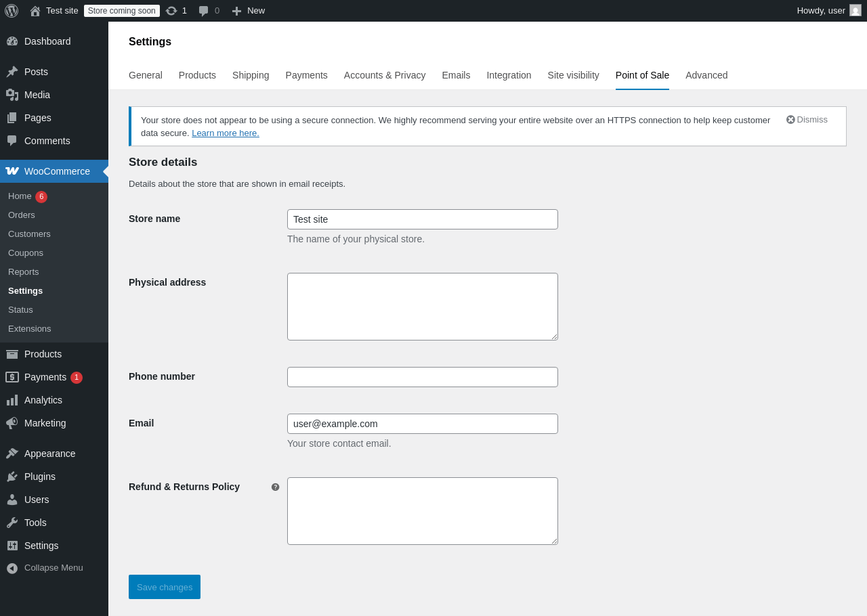Open the Reports submenu item
The width and height of the screenshot is (867, 616).
coord(24,271)
